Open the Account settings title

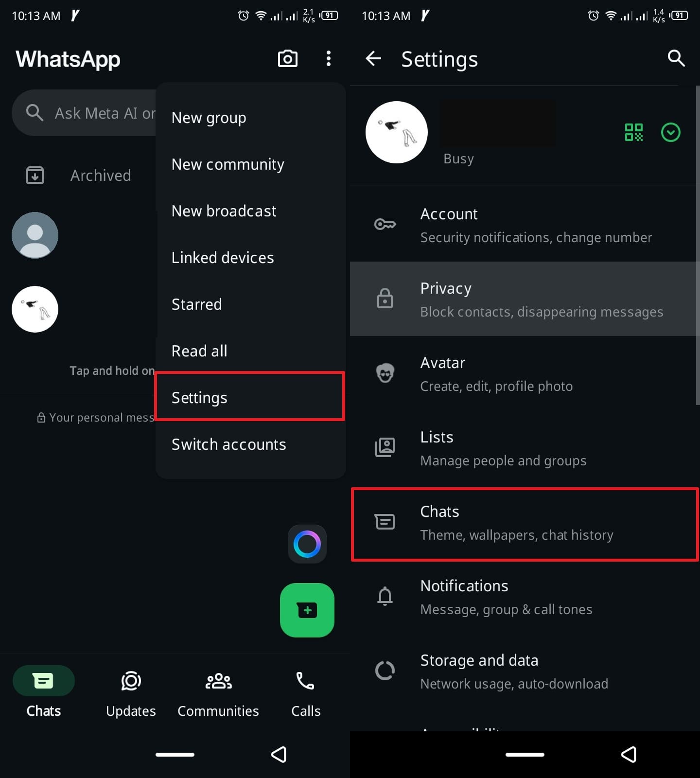pos(449,214)
